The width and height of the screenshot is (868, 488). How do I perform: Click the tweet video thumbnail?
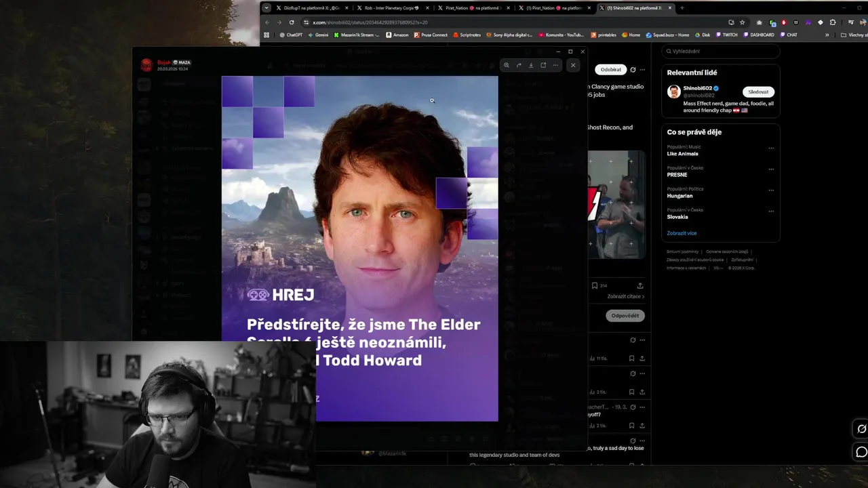616,205
